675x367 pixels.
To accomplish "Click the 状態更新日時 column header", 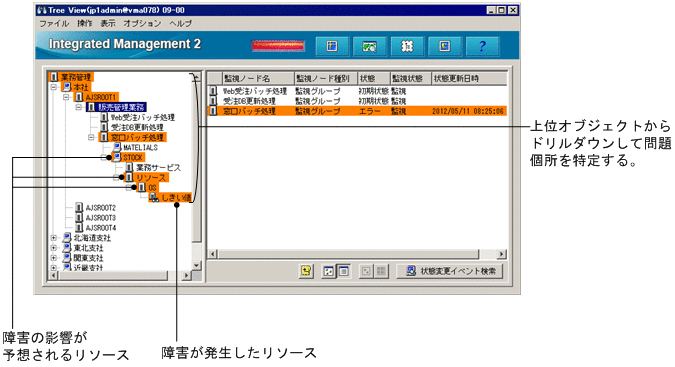I will pos(469,78).
